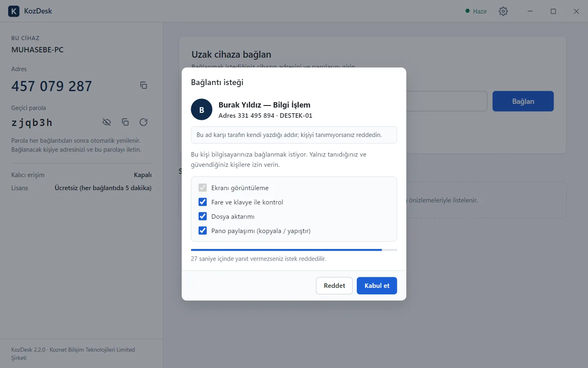The width and height of the screenshot is (588, 368).
Task: Click the Burak Yıldız avatar circle
Action: pyautogui.click(x=202, y=110)
